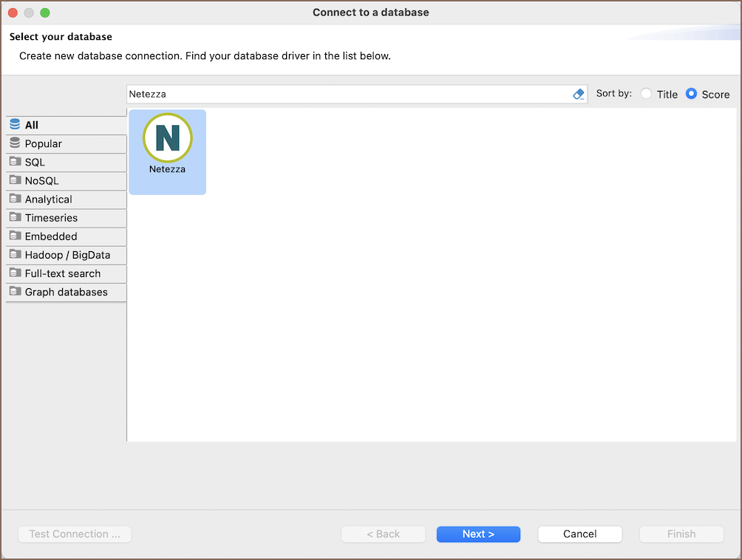Close the Connect to a database window
742x560 pixels.
click(13, 13)
